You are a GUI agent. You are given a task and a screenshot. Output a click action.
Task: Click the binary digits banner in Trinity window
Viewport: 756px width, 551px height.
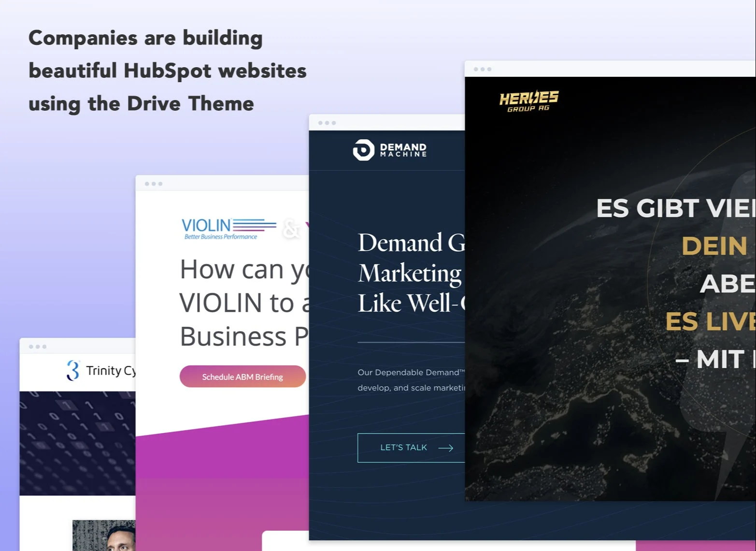click(77, 443)
